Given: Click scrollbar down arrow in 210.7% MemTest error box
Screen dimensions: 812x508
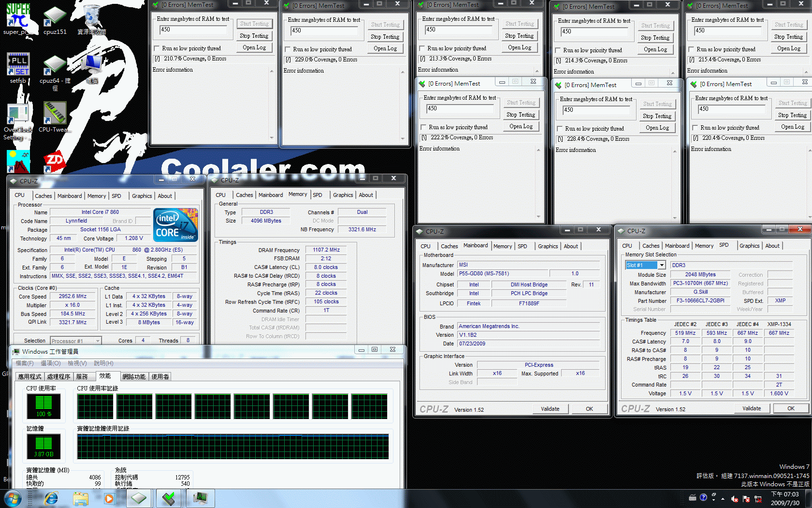Looking at the screenshot, I should 272,138.
